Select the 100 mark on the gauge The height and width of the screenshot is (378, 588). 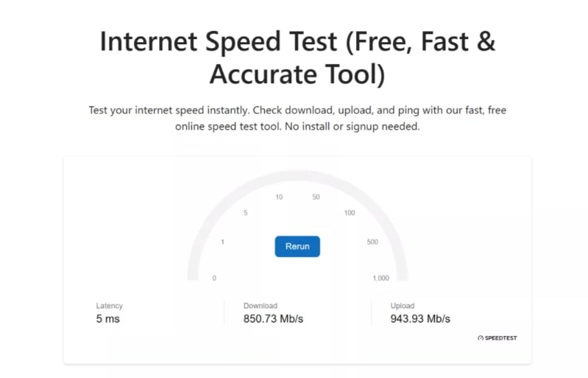[350, 213]
